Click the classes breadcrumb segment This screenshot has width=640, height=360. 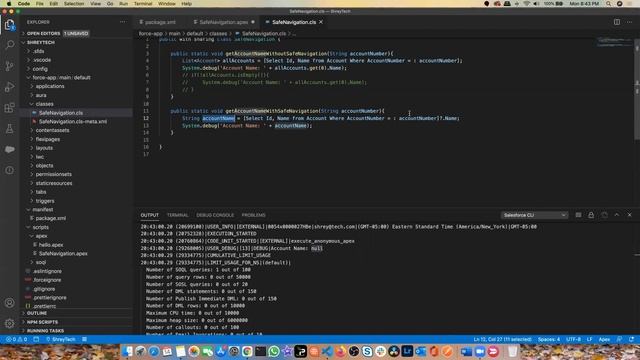(x=218, y=33)
